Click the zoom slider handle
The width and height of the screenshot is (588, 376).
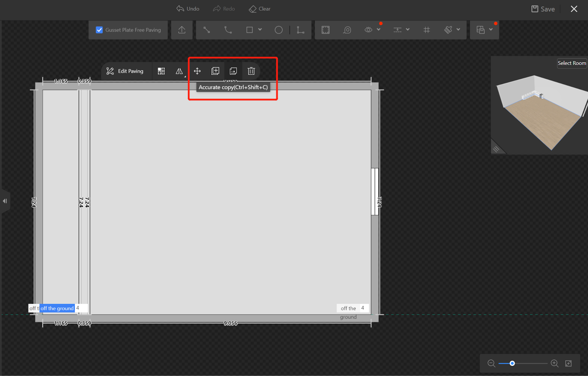point(512,364)
